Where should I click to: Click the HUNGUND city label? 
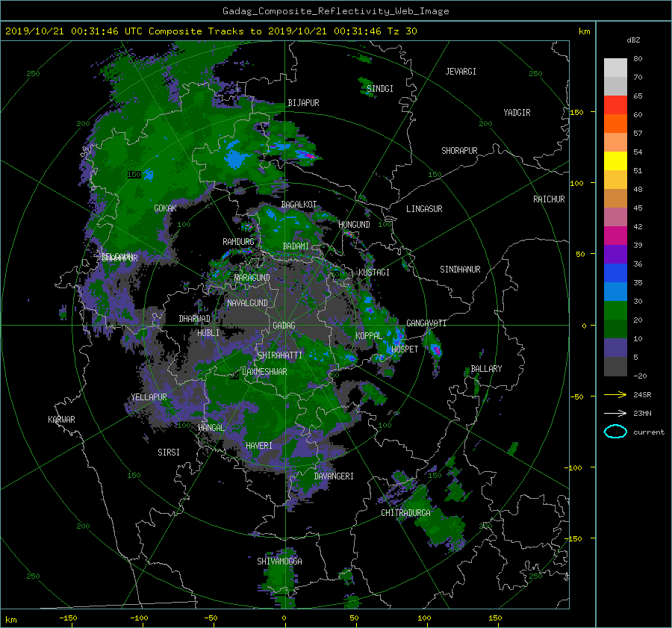pyautogui.click(x=354, y=225)
